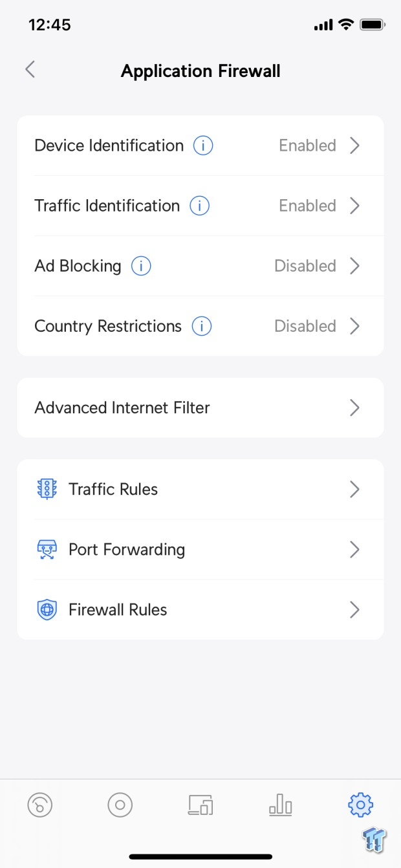The height and width of the screenshot is (868, 401).
Task: Expand the Traffic Identification chevron
Action: (x=354, y=206)
